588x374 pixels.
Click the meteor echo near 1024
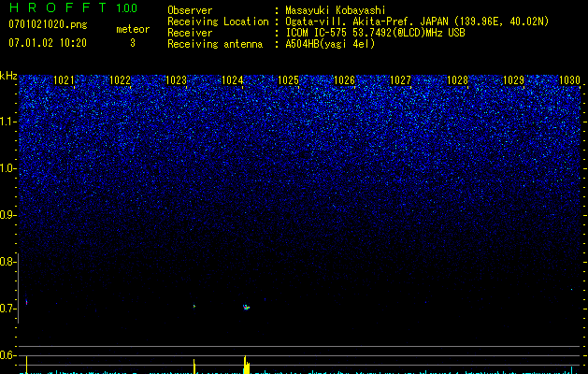(x=246, y=308)
